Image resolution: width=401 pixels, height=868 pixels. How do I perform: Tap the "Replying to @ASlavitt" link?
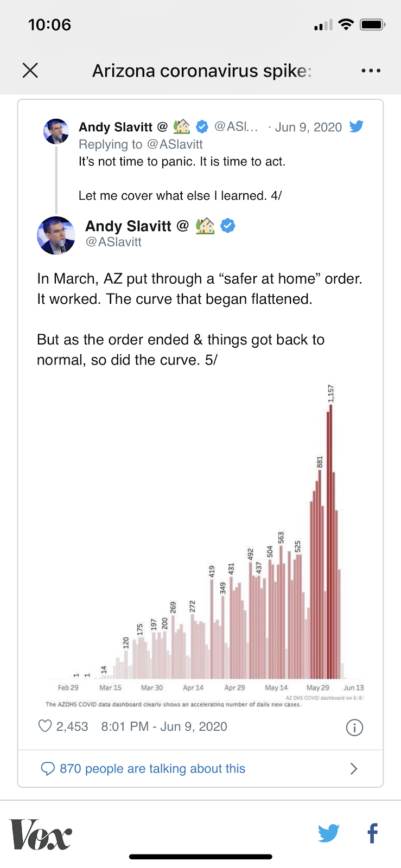coord(141,144)
